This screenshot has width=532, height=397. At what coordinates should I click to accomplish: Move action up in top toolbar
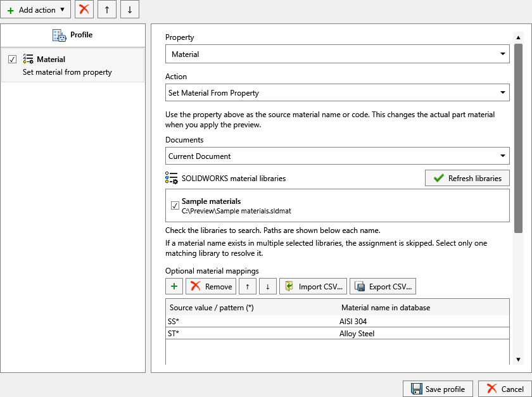point(107,9)
